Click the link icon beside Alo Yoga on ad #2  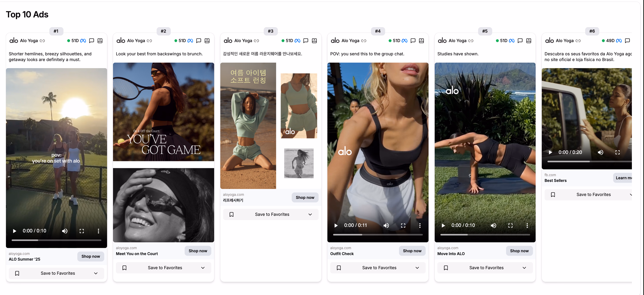point(149,41)
